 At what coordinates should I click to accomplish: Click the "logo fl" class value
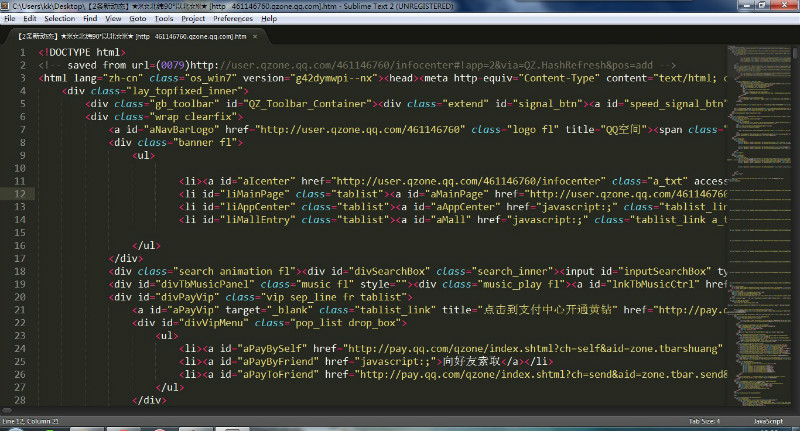tap(535, 130)
